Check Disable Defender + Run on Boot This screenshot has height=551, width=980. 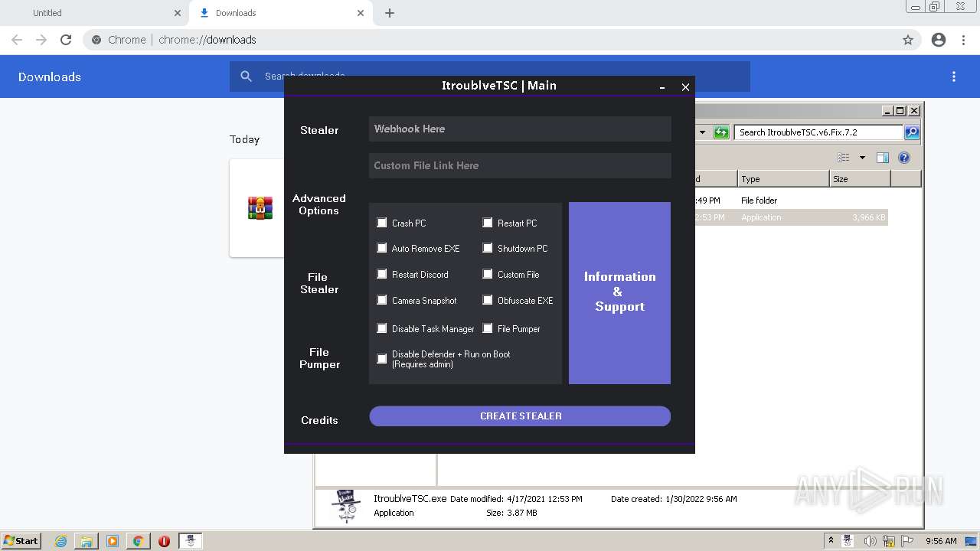click(382, 358)
